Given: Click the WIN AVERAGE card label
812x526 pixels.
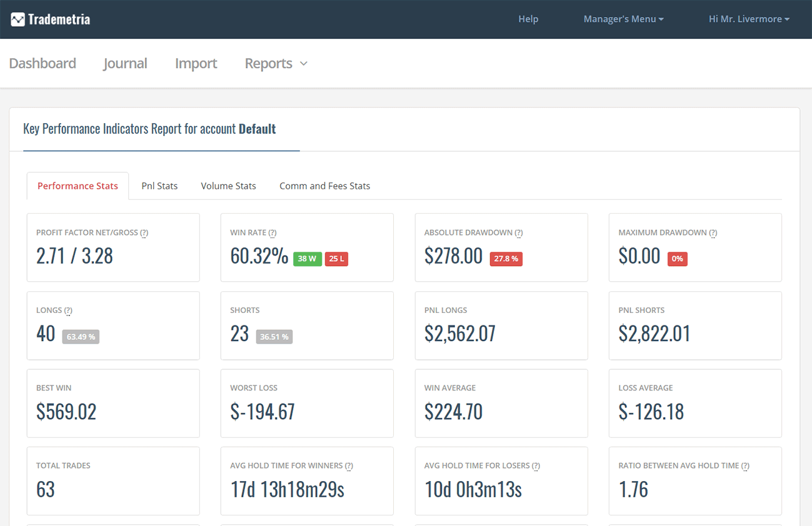Looking at the screenshot, I should (x=450, y=388).
